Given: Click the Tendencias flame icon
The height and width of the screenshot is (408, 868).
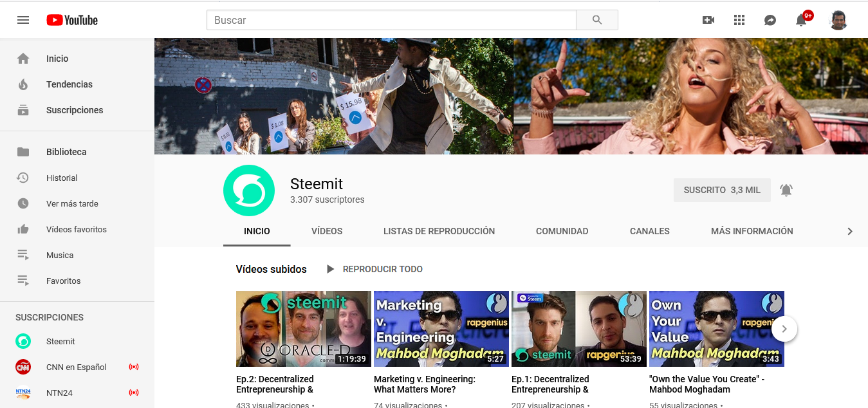Looking at the screenshot, I should [23, 84].
